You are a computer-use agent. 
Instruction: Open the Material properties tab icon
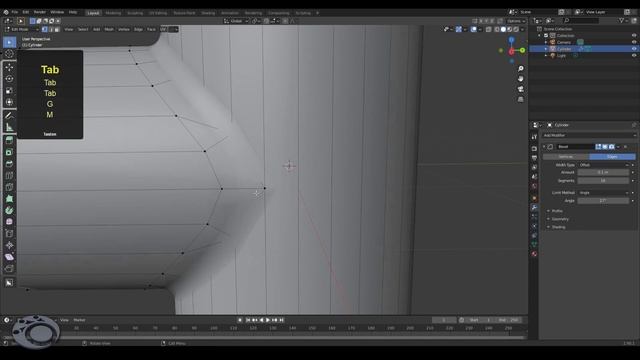[534, 254]
